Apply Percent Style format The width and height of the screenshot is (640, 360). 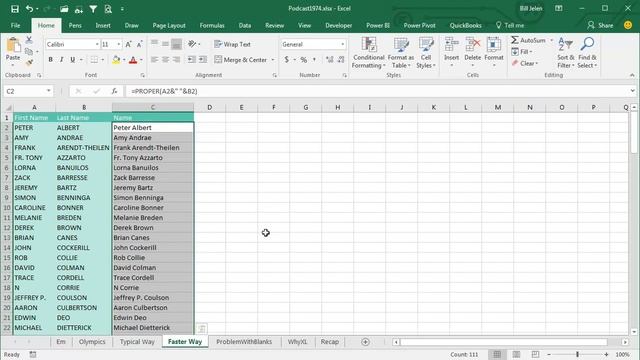tap(304, 60)
